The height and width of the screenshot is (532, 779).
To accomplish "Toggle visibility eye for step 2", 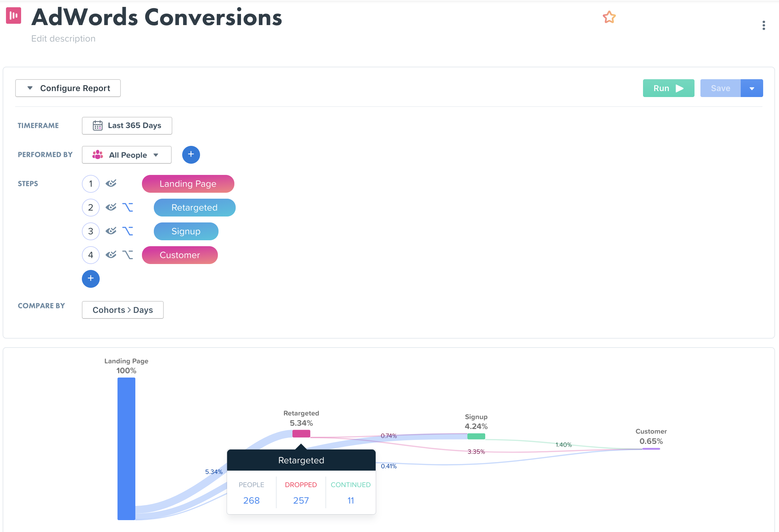I will pyautogui.click(x=111, y=207).
